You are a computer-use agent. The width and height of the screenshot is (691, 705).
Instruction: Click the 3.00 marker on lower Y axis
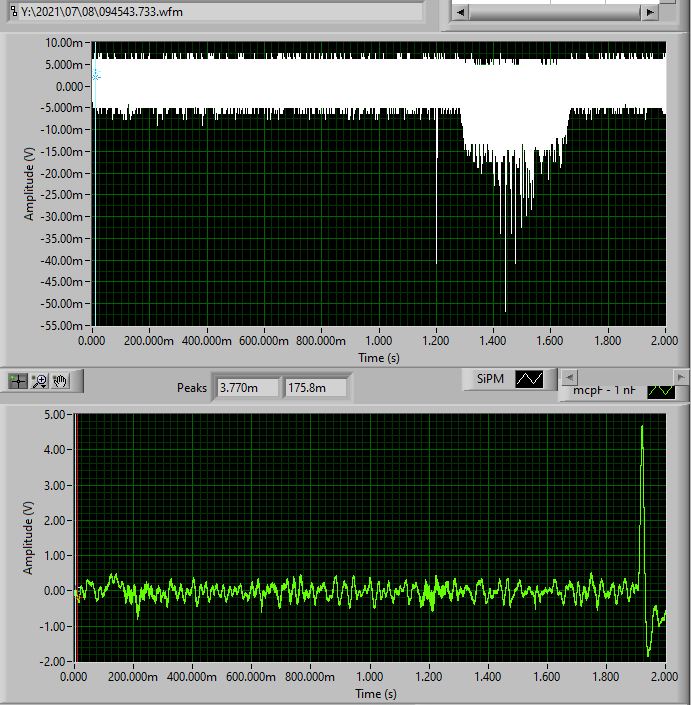[54, 485]
